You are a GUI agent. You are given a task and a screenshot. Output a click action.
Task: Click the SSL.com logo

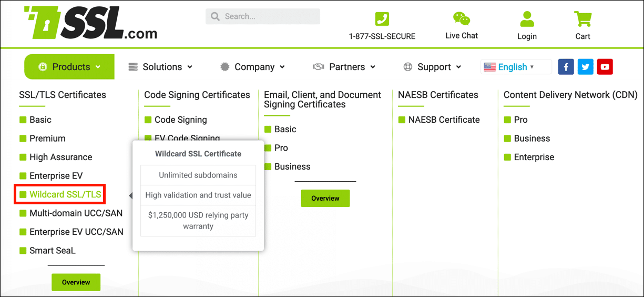90,24
